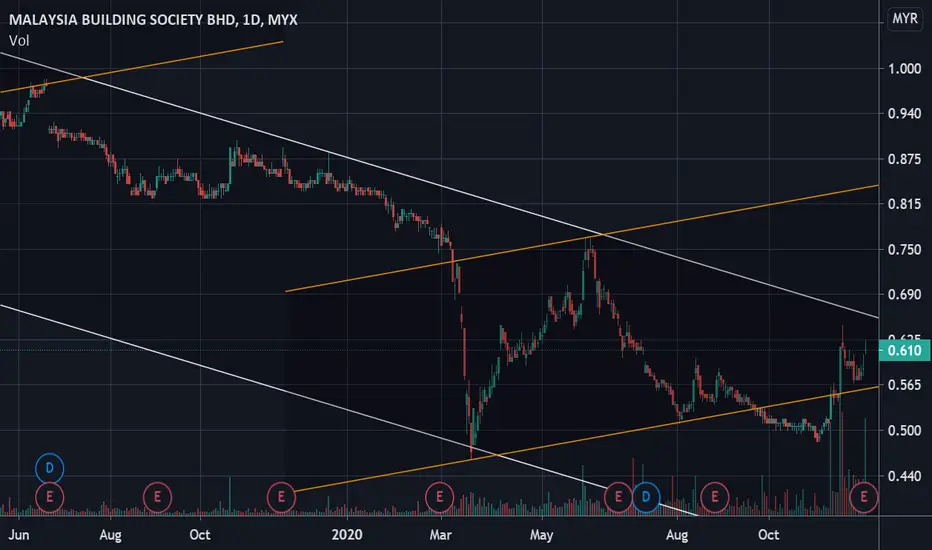
Task: Click the green 0.610 current price label
Action: tap(905, 350)
